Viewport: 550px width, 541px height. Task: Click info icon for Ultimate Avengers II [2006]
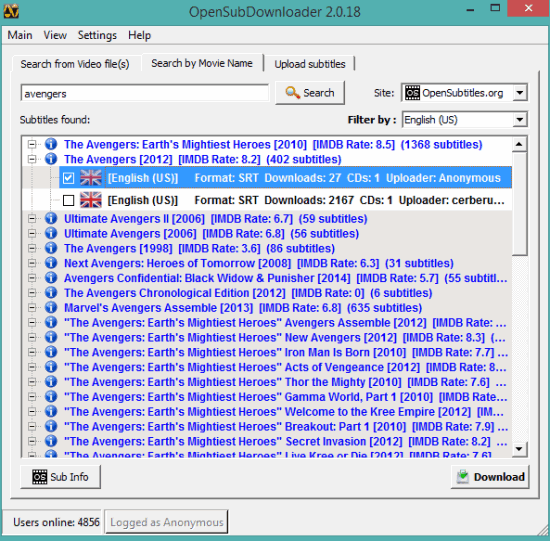(51, 218)
